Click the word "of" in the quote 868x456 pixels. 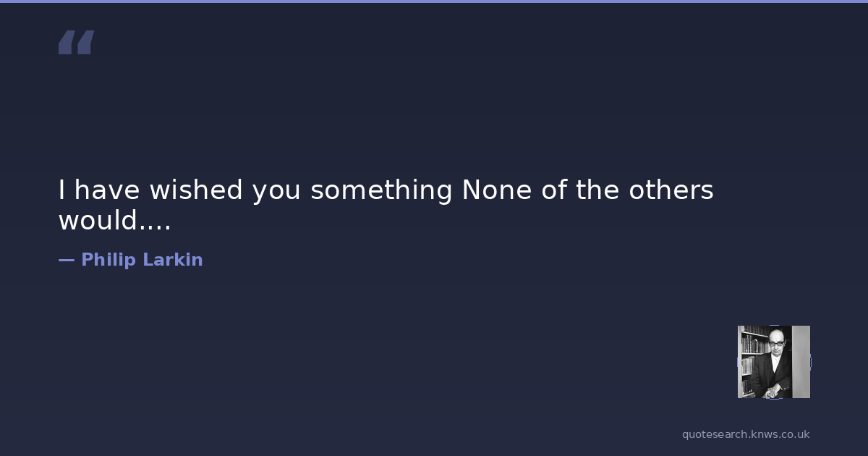(550, 190)
